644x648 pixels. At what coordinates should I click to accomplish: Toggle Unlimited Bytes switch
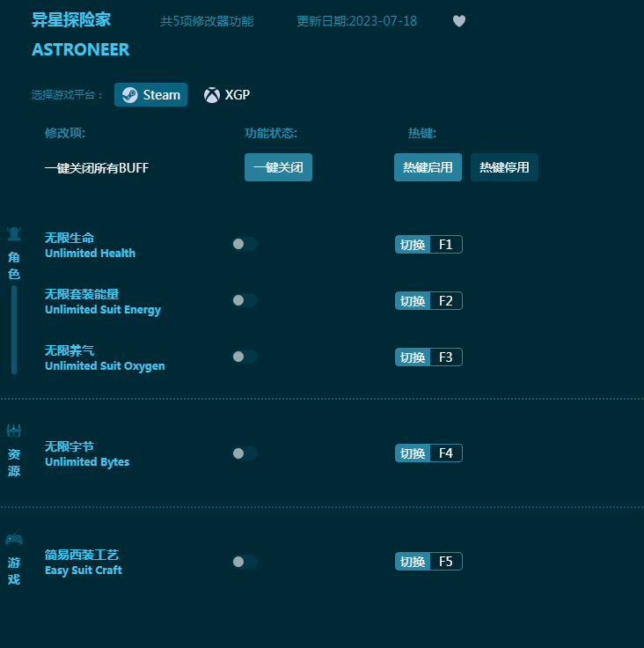[x=245, y=453]
